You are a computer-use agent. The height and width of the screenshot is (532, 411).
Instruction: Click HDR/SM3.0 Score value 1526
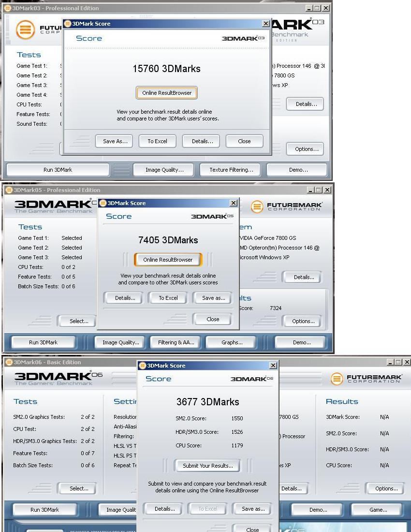coord(237,432)
